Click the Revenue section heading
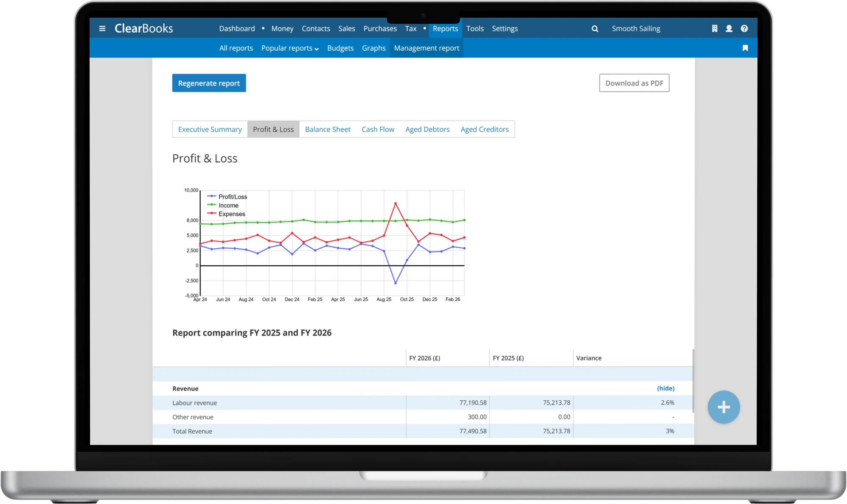Screen dimensions: 847x504 coord(185,388)
